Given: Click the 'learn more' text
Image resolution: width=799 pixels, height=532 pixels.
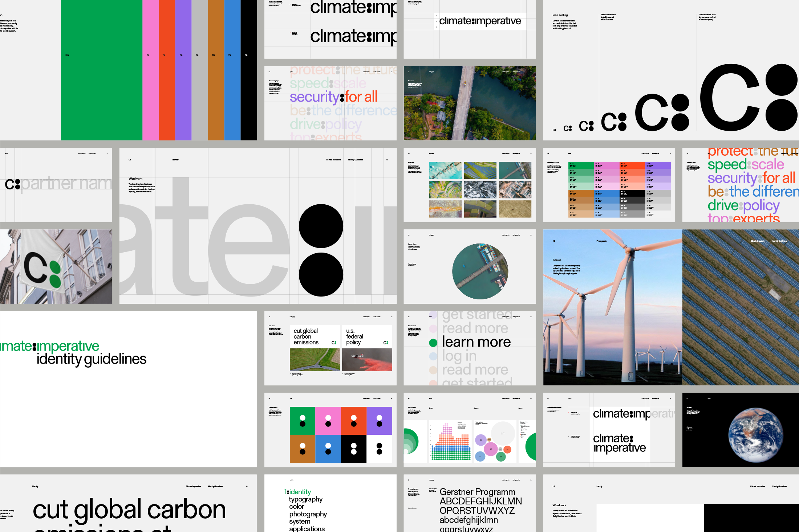Looking at the screenshot, I should (x=476, y=342).
